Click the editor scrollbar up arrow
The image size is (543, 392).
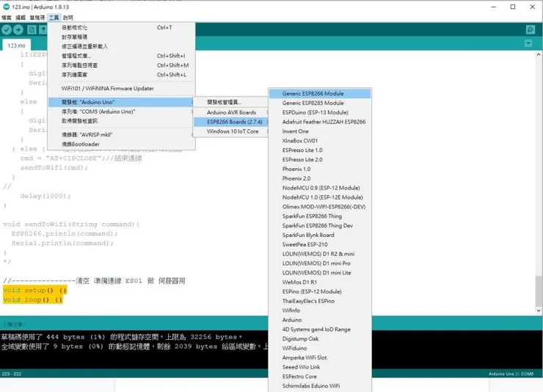(x=539, y=54)
